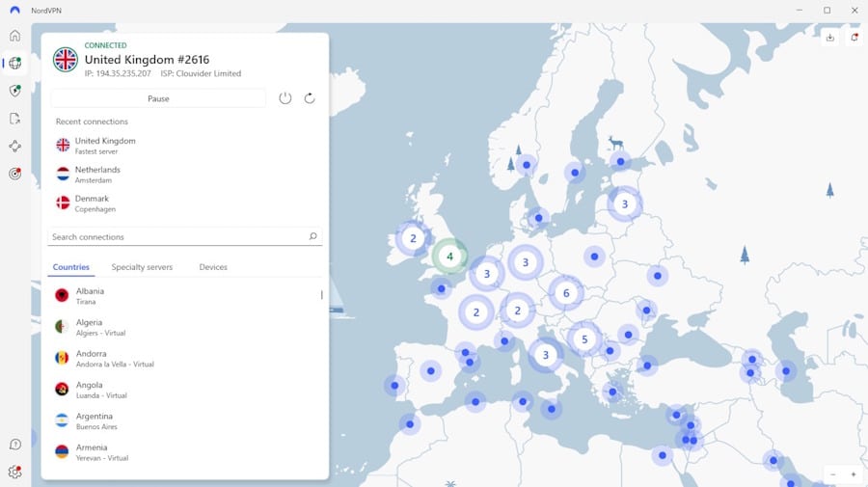Screen dimensions: 868x487
Task: Click the Italy cluster marker 3
Action: point(545,355)
